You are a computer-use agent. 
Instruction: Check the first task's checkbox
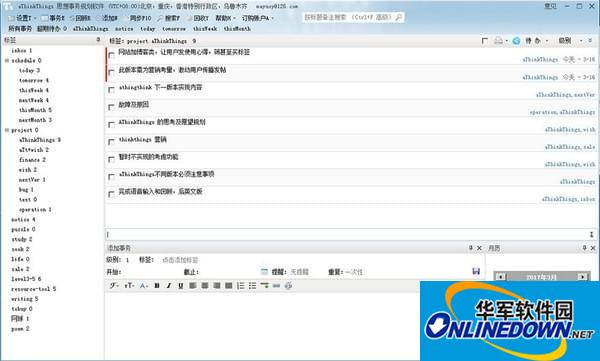tap(111, 55)
